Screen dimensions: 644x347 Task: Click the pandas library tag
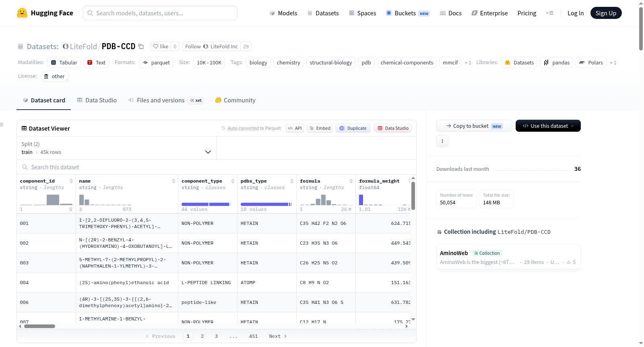point(557,62)
